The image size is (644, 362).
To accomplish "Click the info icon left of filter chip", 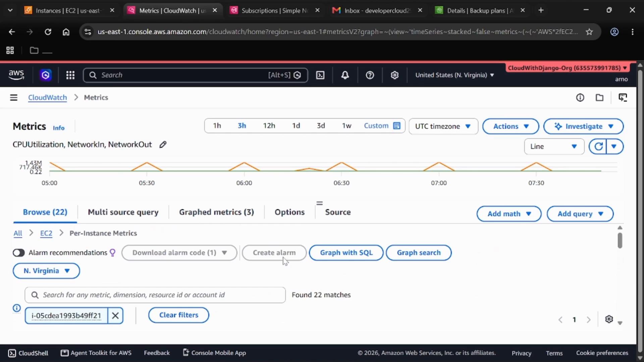I will [x=17, y=308].
